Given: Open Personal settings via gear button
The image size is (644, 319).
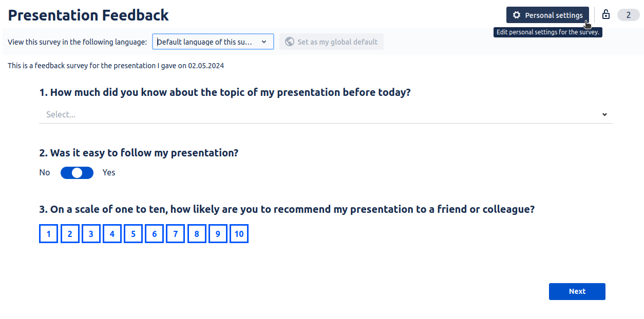Looking at the screenshot, I should coord(547,15).
